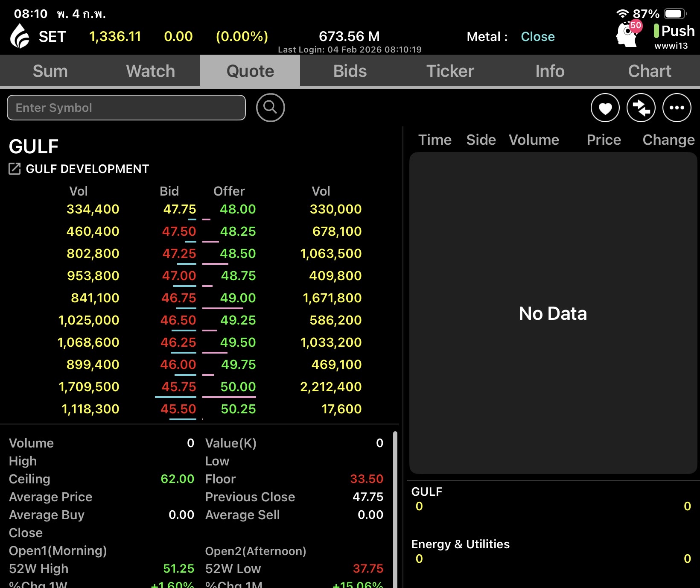Select offer price 48.50
The height and width of the screenshot is (588, 700).
pyautogui.click(x=238, y=253)
